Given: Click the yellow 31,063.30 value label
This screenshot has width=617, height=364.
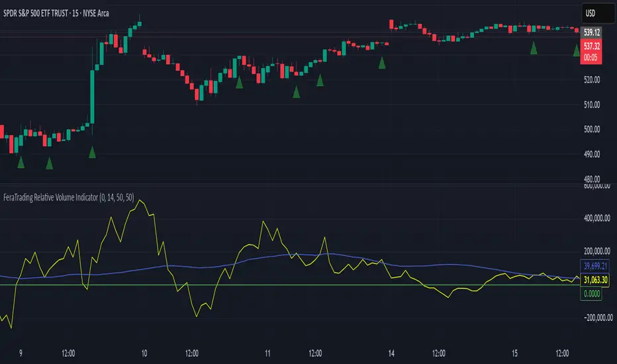Looking at the screenshot, I should [595, 280].
